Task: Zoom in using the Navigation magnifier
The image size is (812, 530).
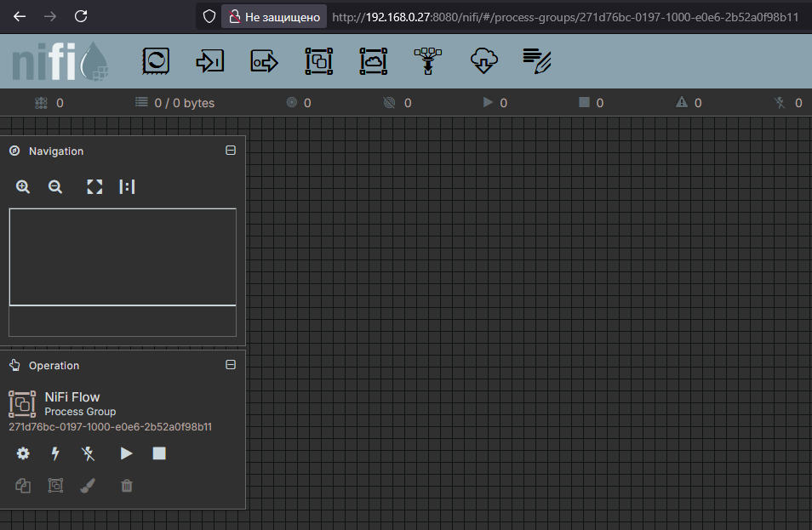Action: (x=23, y=186)
